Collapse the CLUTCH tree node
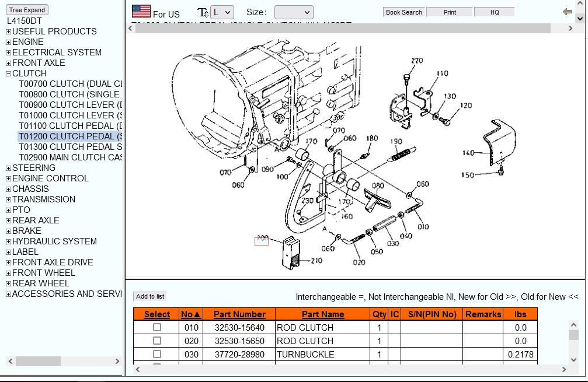 point(8,74)
